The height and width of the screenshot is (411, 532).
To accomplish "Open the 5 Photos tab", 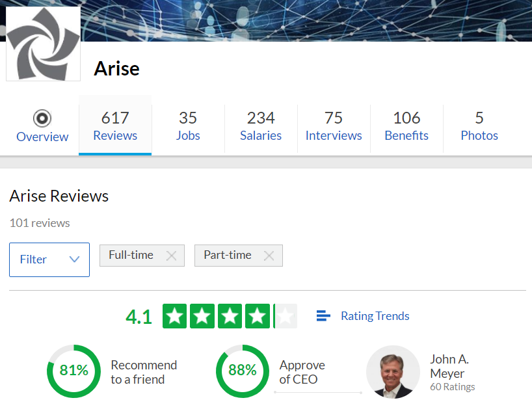I will [479, 126].
